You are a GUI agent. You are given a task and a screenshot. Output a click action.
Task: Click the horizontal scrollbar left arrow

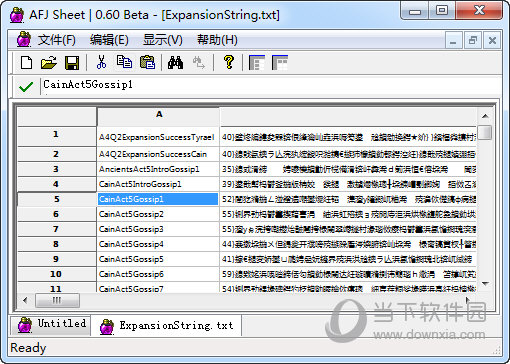(x=25, y=300)
